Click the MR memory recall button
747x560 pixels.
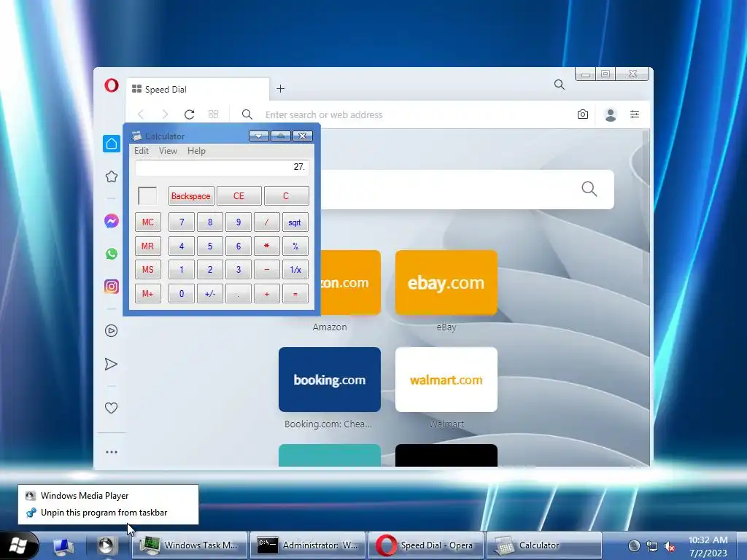(x=147, y=246)
